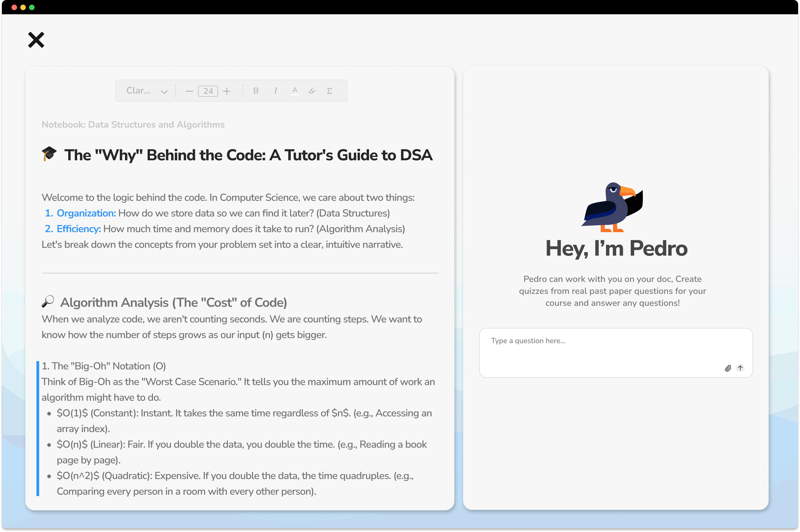
Task: Close the notebook with the X icon
Action: pos(36,40)
